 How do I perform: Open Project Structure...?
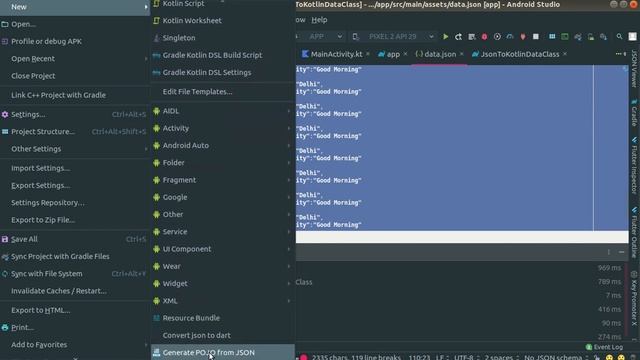[x=75, y=132]
